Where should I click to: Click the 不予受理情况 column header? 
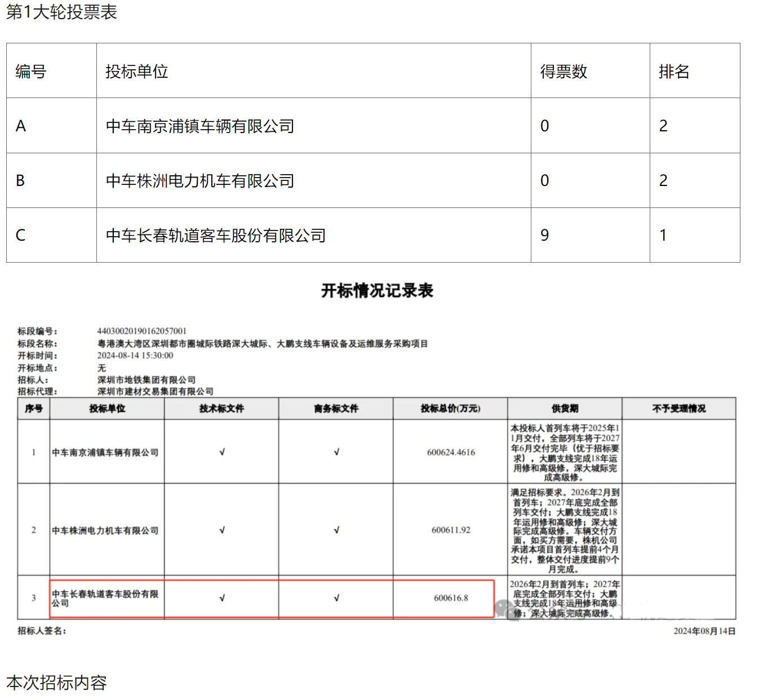(x=679, y=409)
